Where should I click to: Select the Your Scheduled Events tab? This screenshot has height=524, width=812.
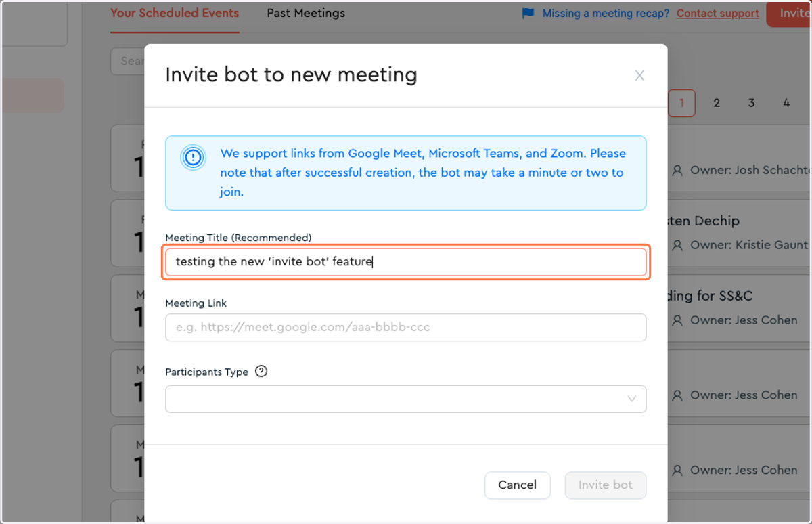click(x=175, y=13)
